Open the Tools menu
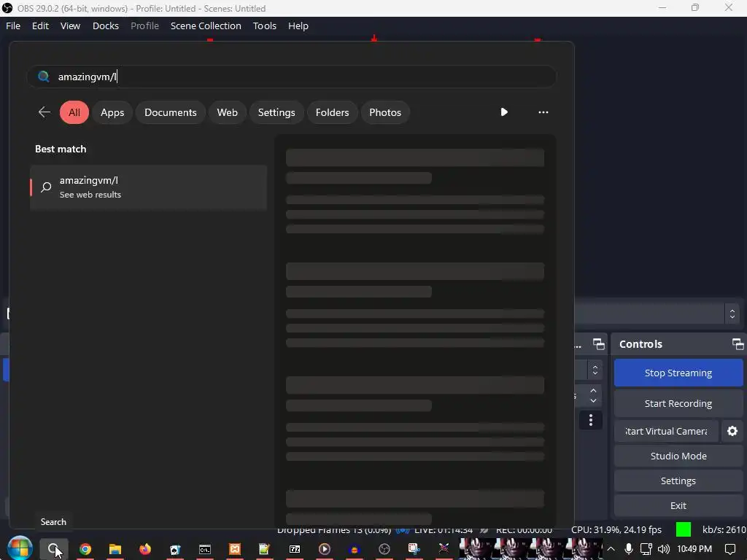The height and width of the screenshot is (560, 747). (264, 26)
